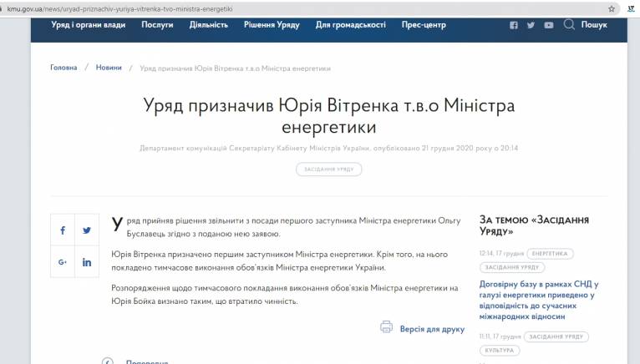Share article on Twitter
This screenshot has width=640, height=364.
coord(87,230)
